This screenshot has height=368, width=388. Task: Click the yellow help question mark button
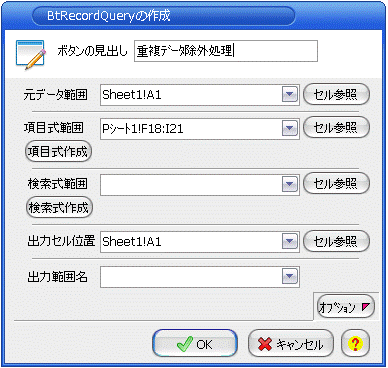pyautogui.click(x=355, y=343)
